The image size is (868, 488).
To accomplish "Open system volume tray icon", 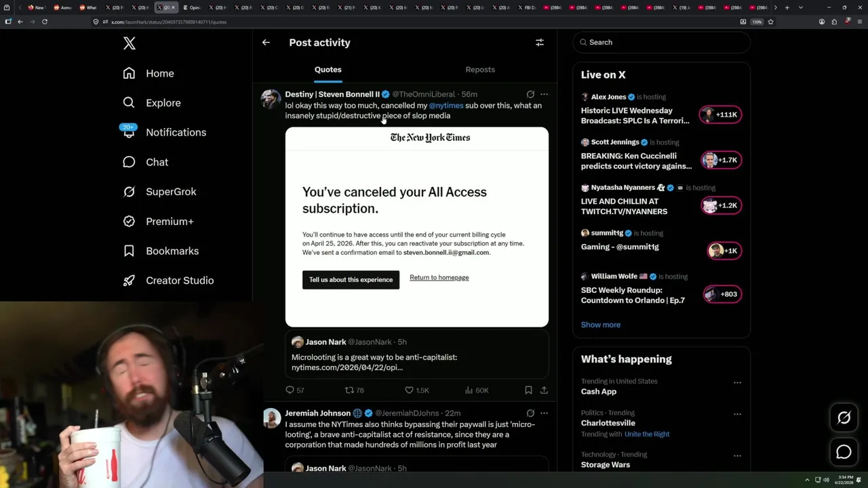I will [826, 480].
